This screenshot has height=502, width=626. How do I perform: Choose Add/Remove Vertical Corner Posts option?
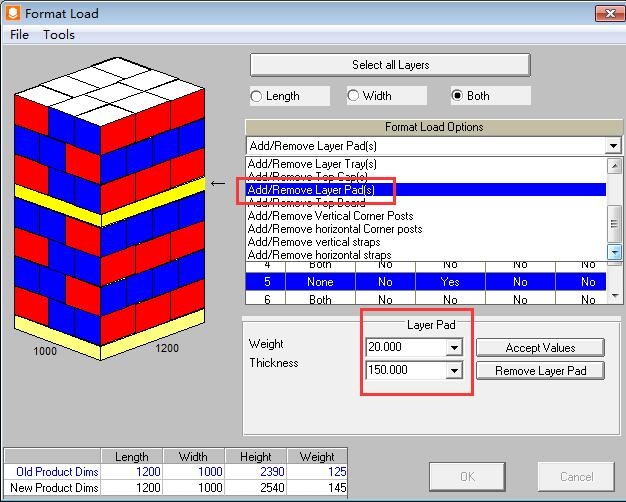pyautogui.click(x=330, y=216)
